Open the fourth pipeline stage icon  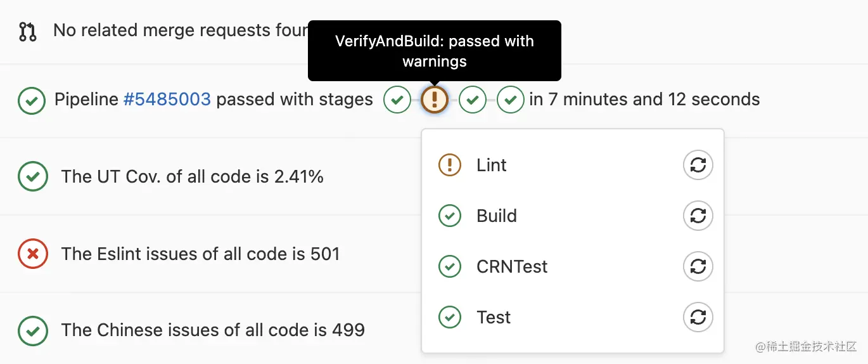[x=511, y=100]
